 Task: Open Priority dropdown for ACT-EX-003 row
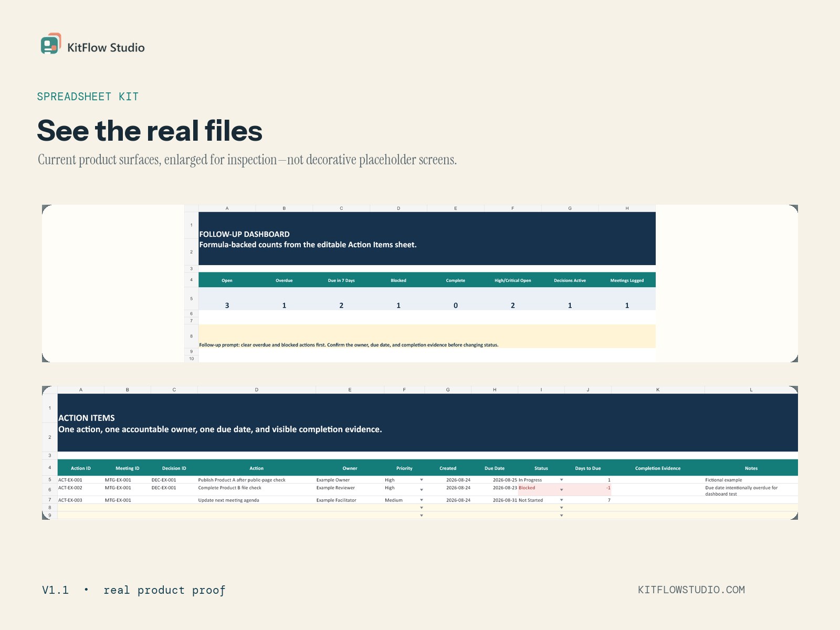tap(422, 500)
